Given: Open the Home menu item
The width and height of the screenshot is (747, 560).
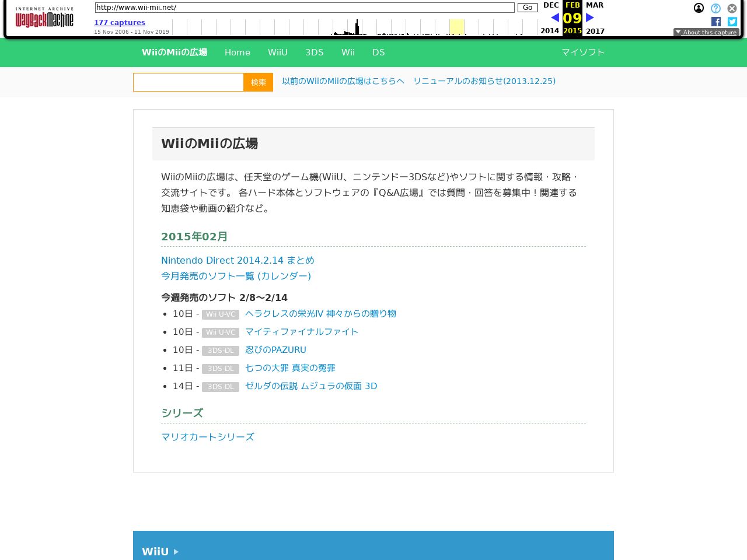Looking at the screenshot, I should [238, 52].
